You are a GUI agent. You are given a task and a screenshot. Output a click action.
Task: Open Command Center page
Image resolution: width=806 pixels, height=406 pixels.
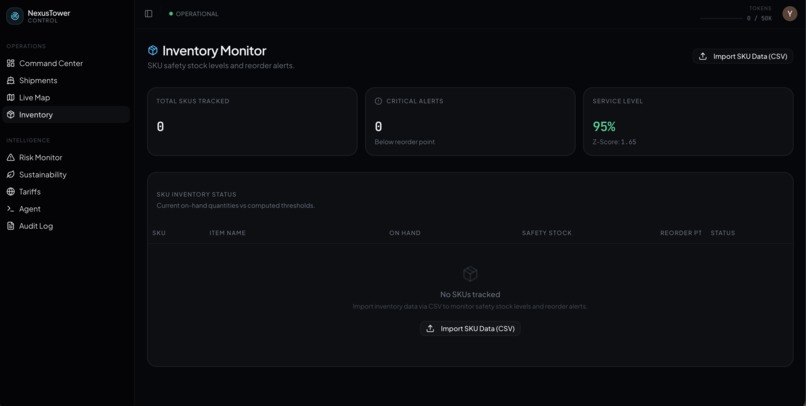pos(66,63)
